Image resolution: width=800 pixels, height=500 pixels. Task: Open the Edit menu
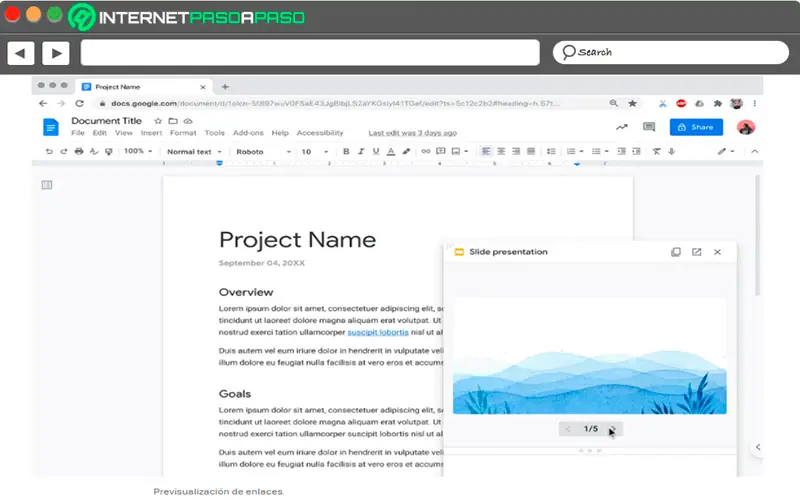tap(99, 133)
